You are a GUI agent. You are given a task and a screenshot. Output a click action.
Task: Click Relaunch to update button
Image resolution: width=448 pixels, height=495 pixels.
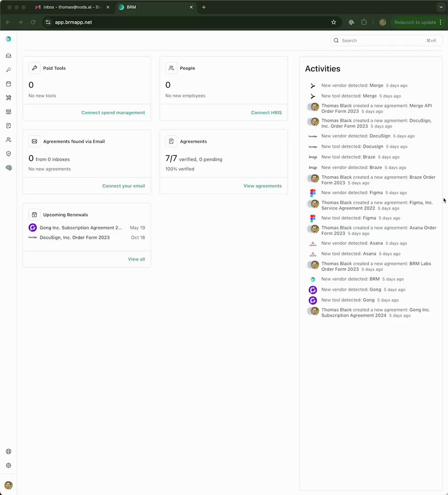[415, 22]
